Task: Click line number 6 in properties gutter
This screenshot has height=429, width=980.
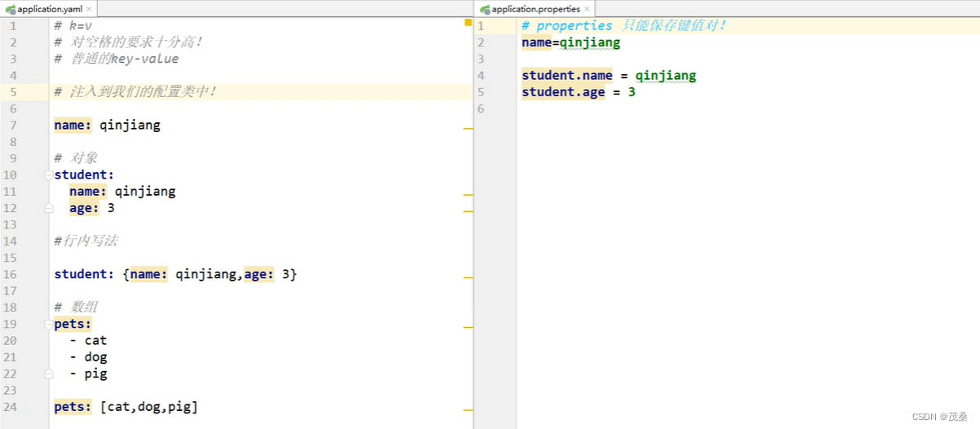Action: point(481,108)
